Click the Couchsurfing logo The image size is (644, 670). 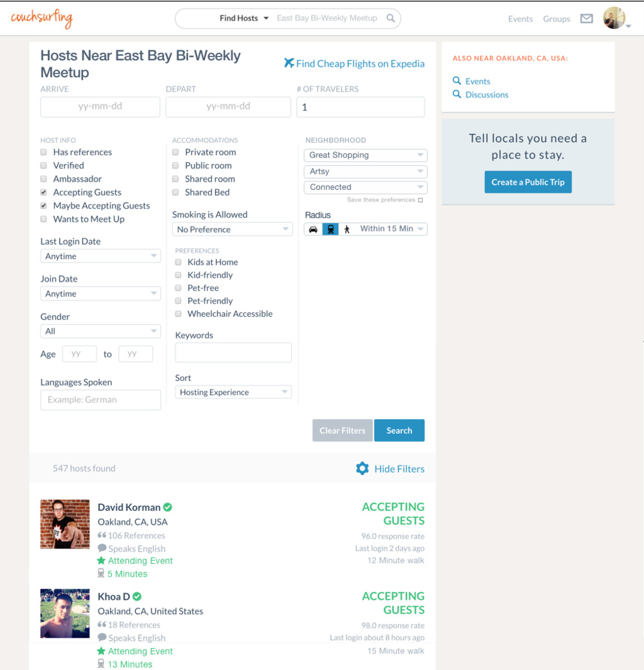click(42, 19)
